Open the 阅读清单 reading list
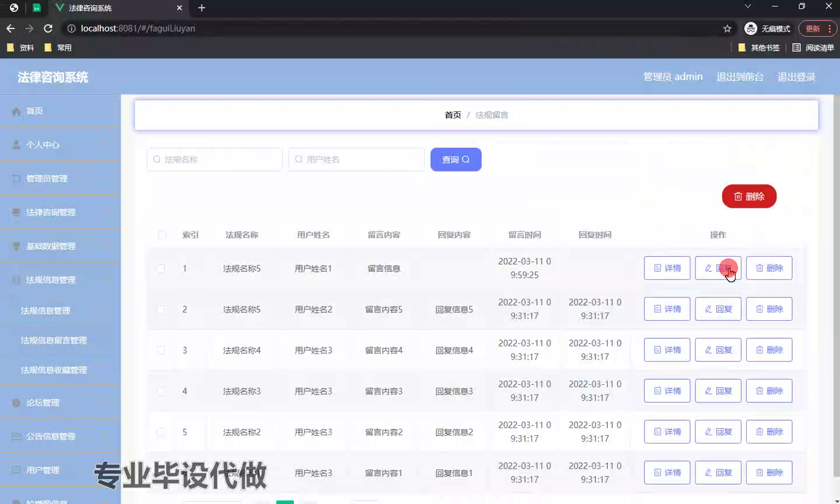This screenshot has height=504, width=840. 813,48
